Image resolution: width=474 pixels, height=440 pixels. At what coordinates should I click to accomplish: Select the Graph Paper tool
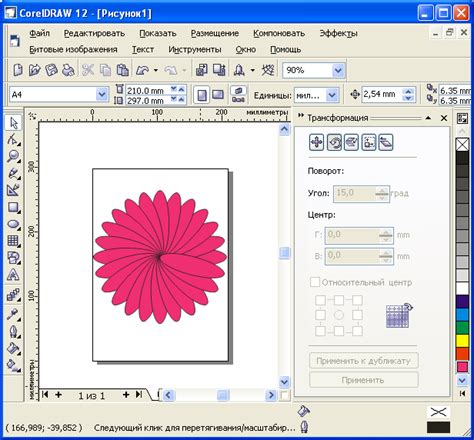click(13, 241)
